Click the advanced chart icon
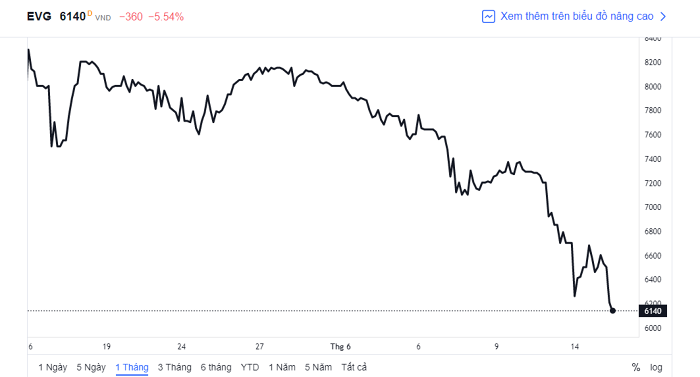Screen dimensions: 700x377 [x=488, y=17]
